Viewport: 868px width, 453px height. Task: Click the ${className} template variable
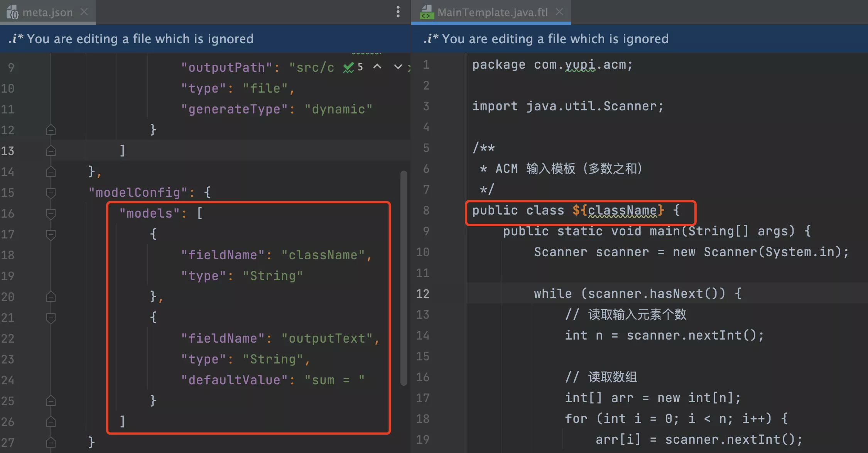pyautogui.click(x=618, y=210)
